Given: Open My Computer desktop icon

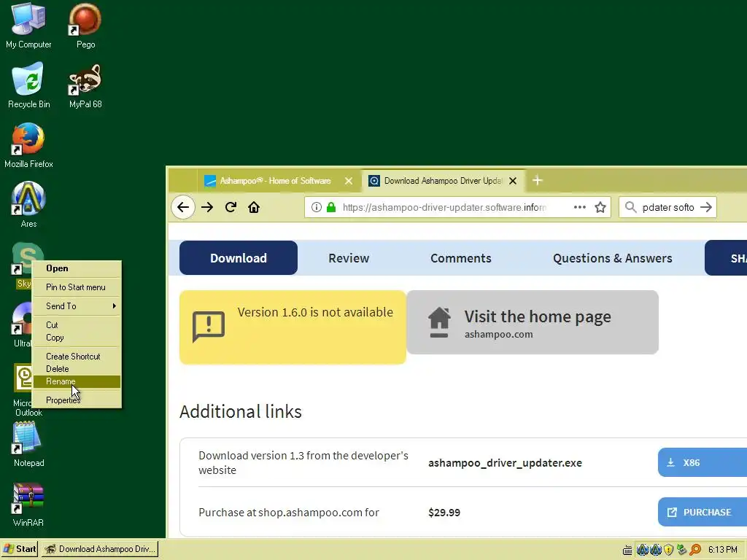Looking at the screenshot, I should pos(28,26).
